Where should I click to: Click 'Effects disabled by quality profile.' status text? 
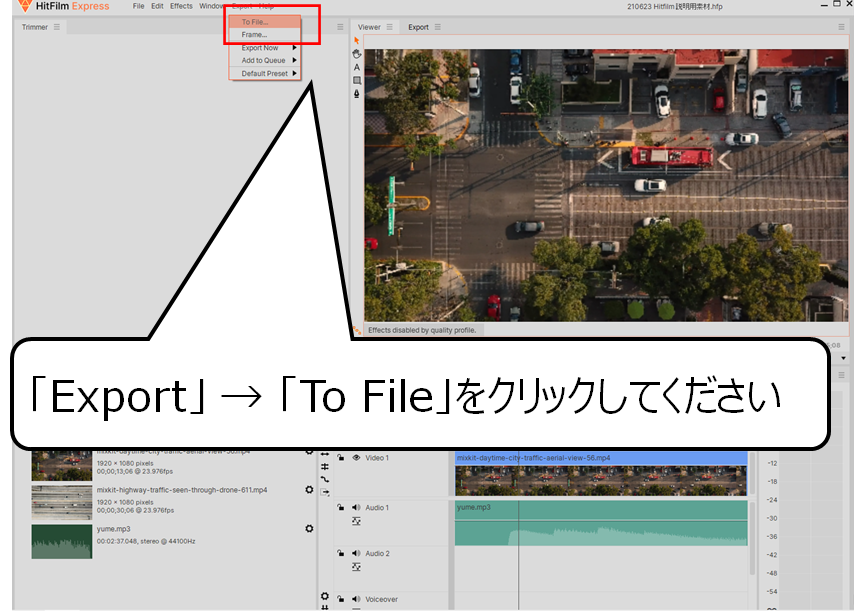pos(422,330)
